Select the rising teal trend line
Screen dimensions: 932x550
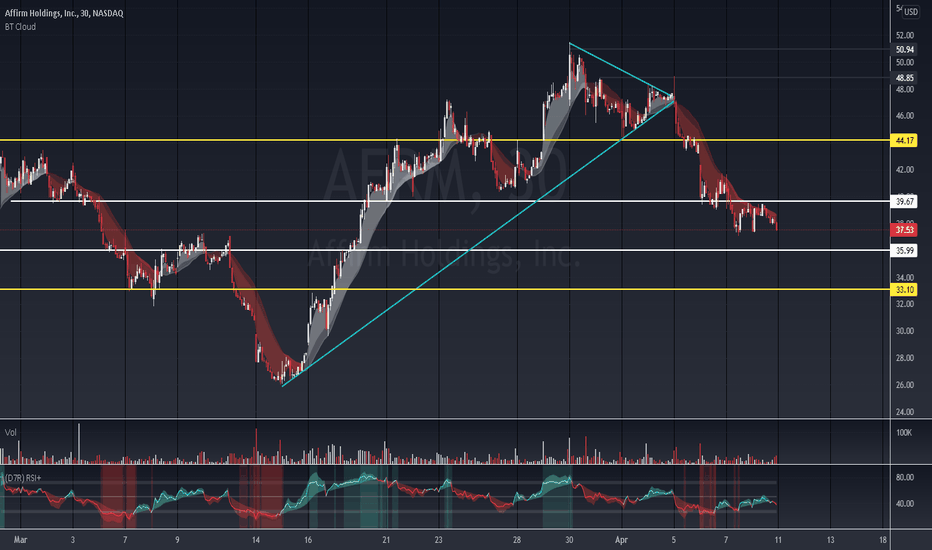tap(478, 243)
